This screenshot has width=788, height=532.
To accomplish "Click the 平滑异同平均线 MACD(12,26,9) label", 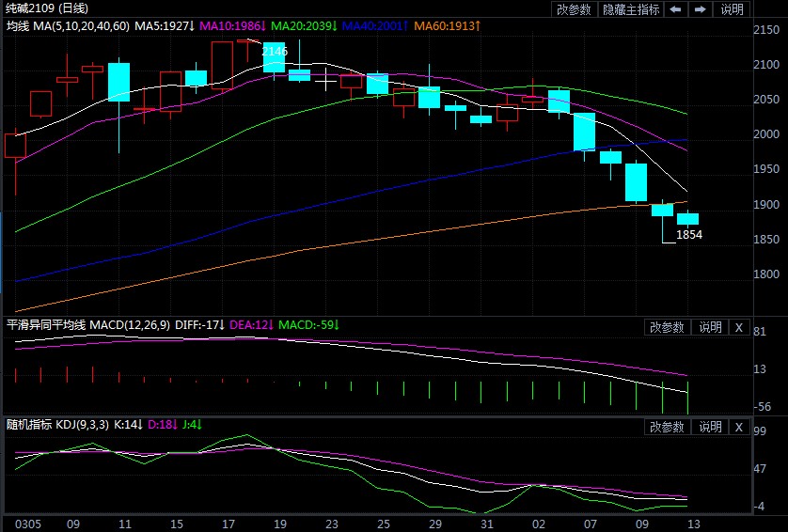I will (88, 325).
